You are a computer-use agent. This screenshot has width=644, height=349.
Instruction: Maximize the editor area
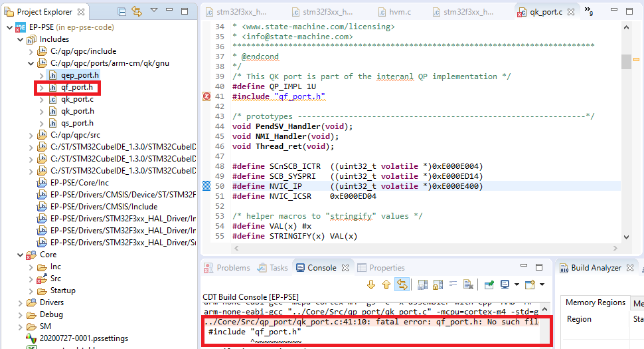629,11
